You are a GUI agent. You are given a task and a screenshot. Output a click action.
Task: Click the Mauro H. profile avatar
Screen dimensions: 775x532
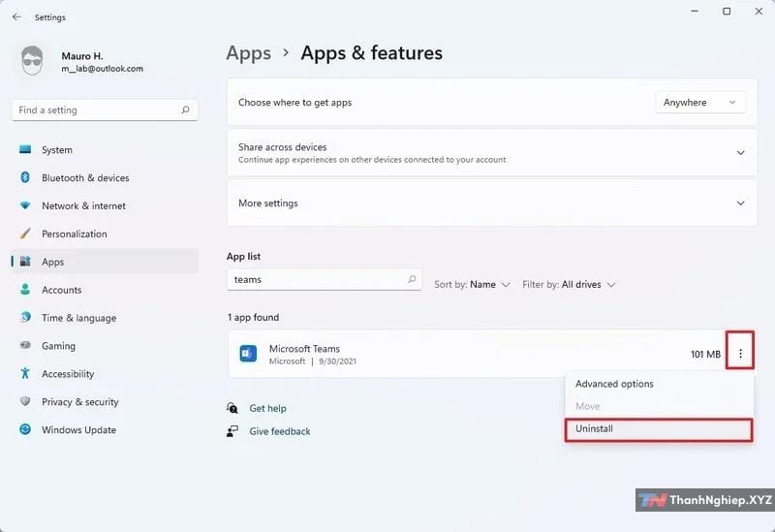(32, 61)
